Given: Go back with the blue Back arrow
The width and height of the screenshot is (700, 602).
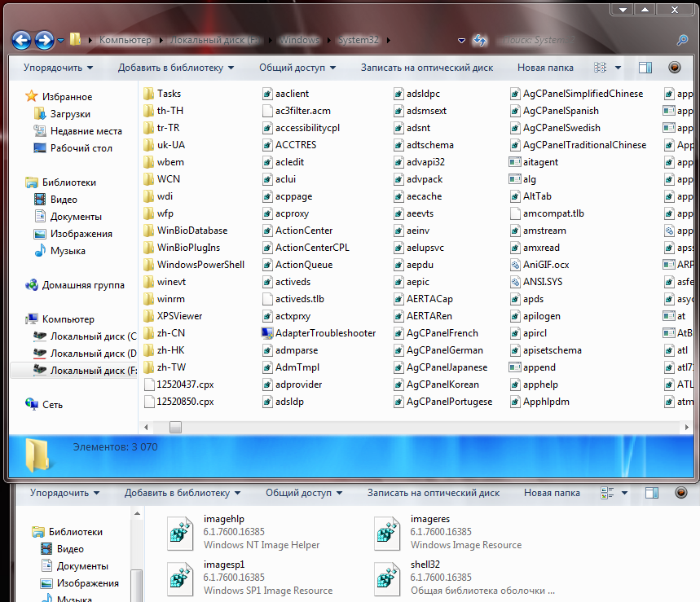Looking at the screenshot, I should [21, 40].
